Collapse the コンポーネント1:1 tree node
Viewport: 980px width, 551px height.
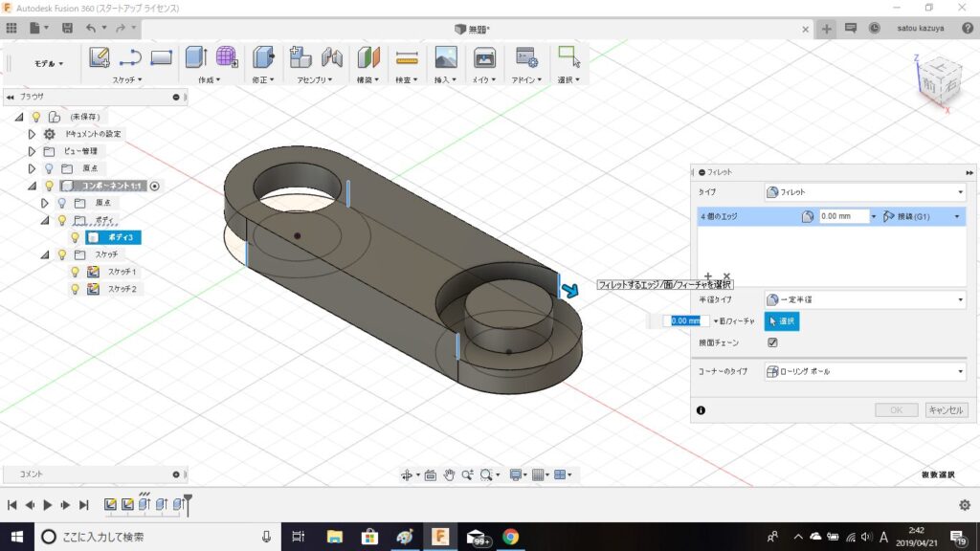pyautogui.click(x=32, y=186)
